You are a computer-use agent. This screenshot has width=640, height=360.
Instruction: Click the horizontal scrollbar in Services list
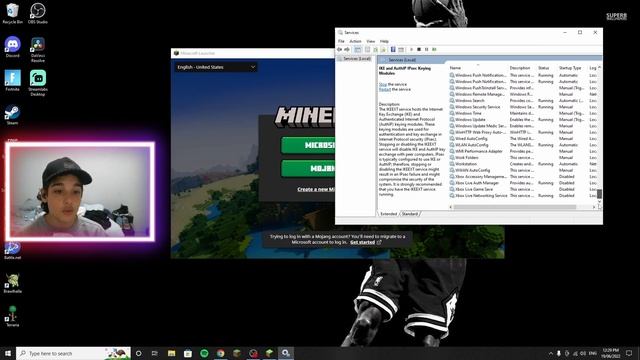pos(515,207)
